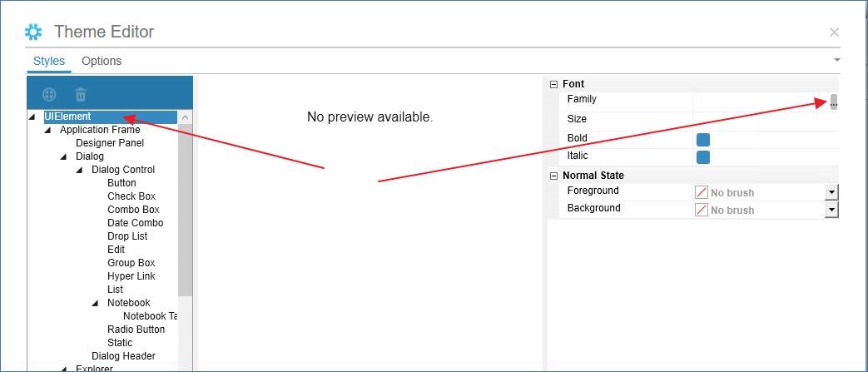Click the Size property label
The height and width of the screenshot is (372, 868).
(576, 118)
